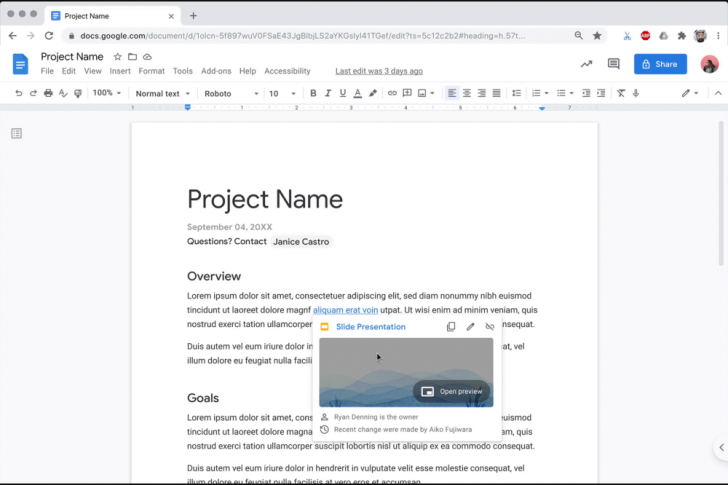Screen dimensions: 728x485
Task: Click the Janice Castro contact chip
Action: coord(301,242)
